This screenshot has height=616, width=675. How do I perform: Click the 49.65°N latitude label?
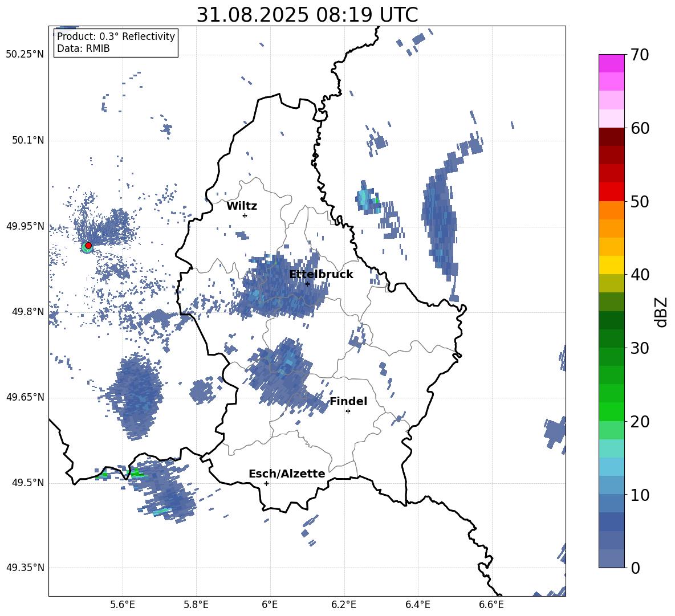tap(25, 397)
